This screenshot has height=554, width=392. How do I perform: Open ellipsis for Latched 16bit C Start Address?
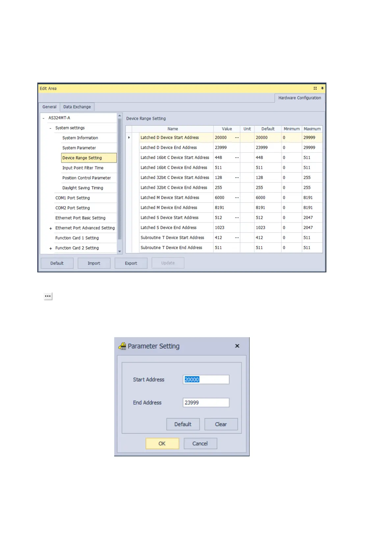tap(237, 158)
